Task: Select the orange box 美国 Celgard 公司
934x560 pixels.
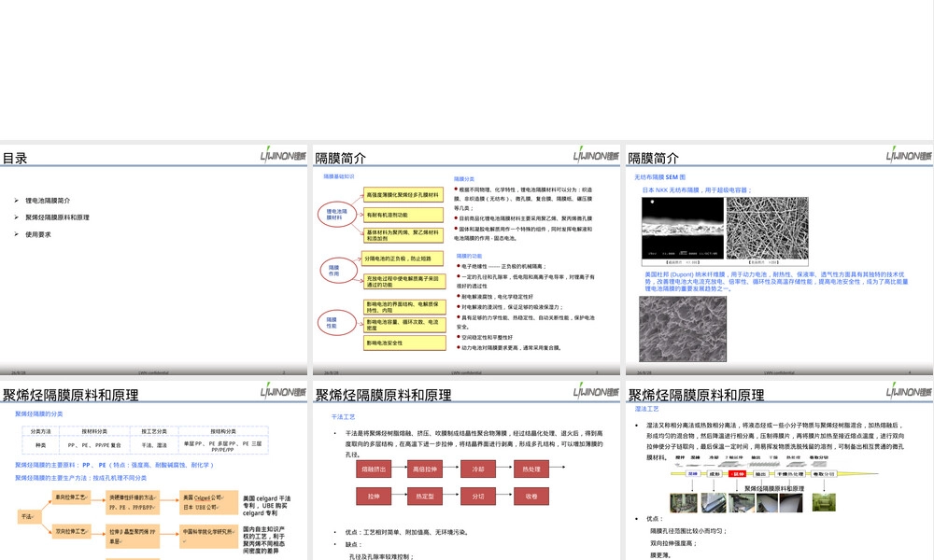Action: 208,502
